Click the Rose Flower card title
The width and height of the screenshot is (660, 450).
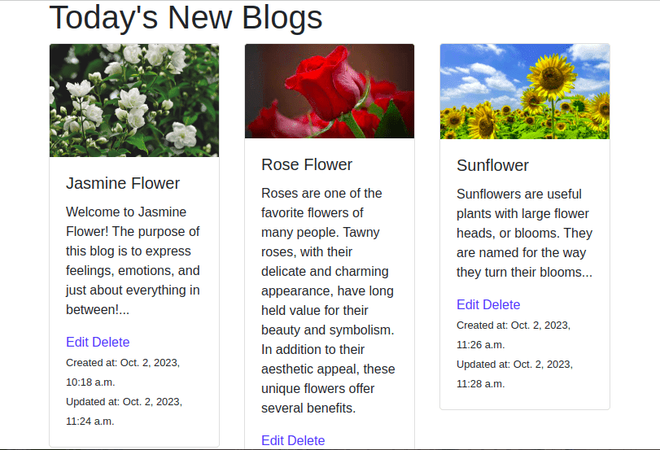pyautogui.click(x=307, y=164)
